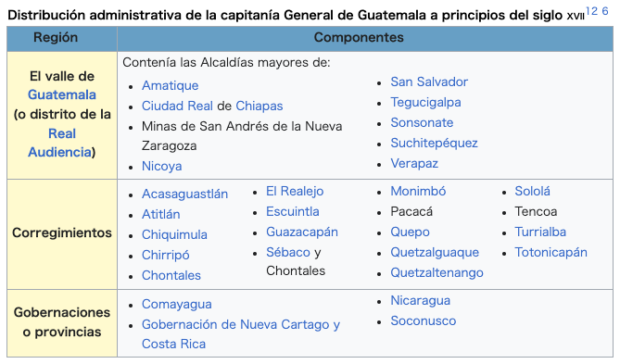Open Gobernación de Nueva Cartago y Costa Rica
The width and height of the screenshot is (620, 364).
pos(241,334)
